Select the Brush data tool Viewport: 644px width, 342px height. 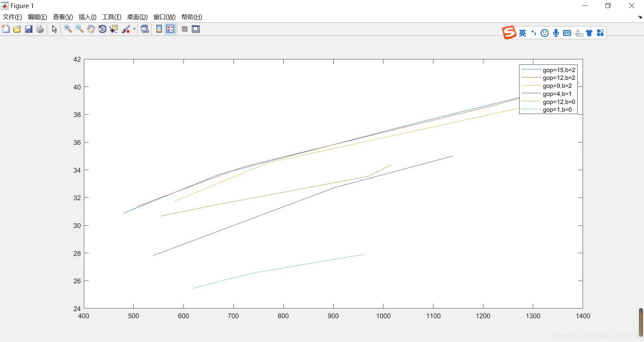point(126,29)
